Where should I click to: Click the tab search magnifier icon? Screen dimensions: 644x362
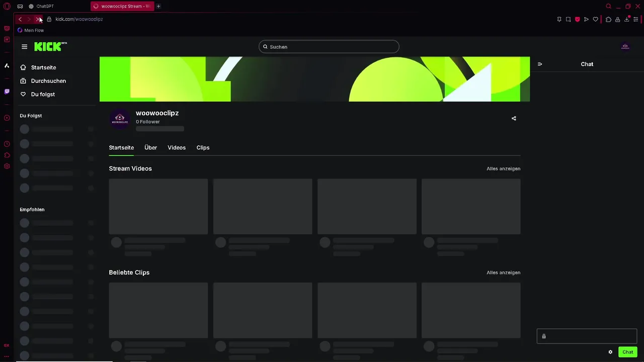(608, 7)
